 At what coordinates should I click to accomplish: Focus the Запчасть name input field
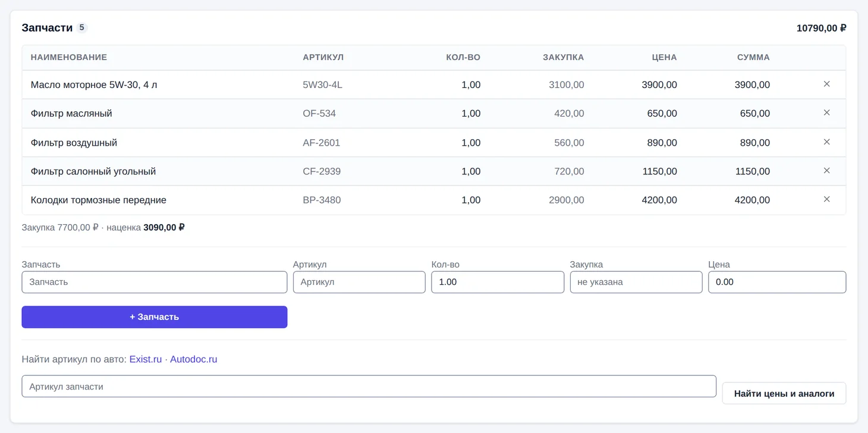155,282
